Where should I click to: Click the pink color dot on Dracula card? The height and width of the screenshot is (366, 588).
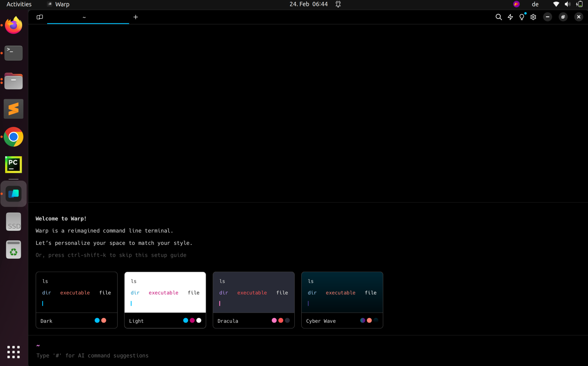(x=274, y=320)
